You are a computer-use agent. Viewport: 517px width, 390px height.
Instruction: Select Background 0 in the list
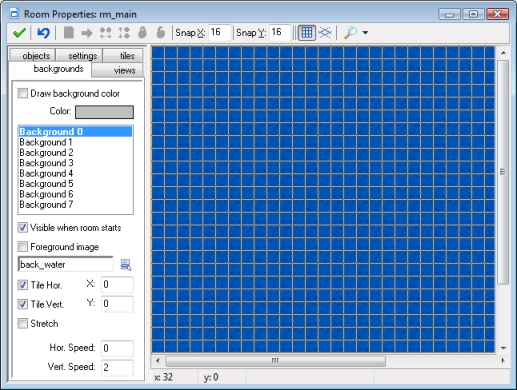click(x=75, y=132)
